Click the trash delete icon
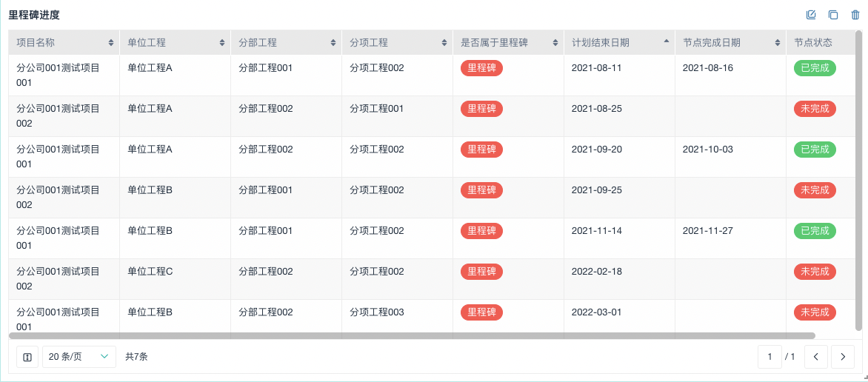Image resolution: width=868 pixels, height=382 pixels. pyautogui.click(x=855, y=15)
